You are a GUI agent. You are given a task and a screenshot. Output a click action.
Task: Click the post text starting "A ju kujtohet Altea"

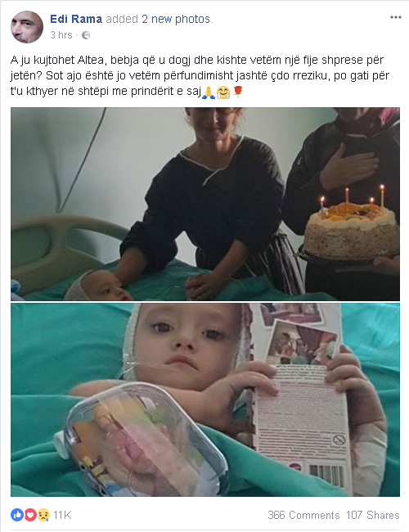200,75
